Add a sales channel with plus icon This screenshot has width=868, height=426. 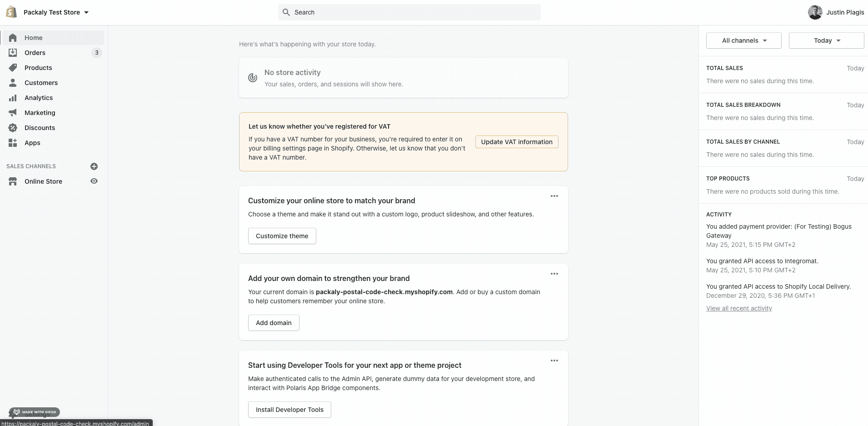[x=94, y=166]
